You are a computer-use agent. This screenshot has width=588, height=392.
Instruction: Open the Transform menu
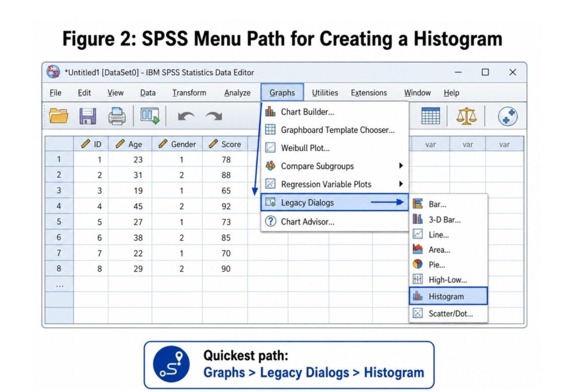tap(189, 92)
